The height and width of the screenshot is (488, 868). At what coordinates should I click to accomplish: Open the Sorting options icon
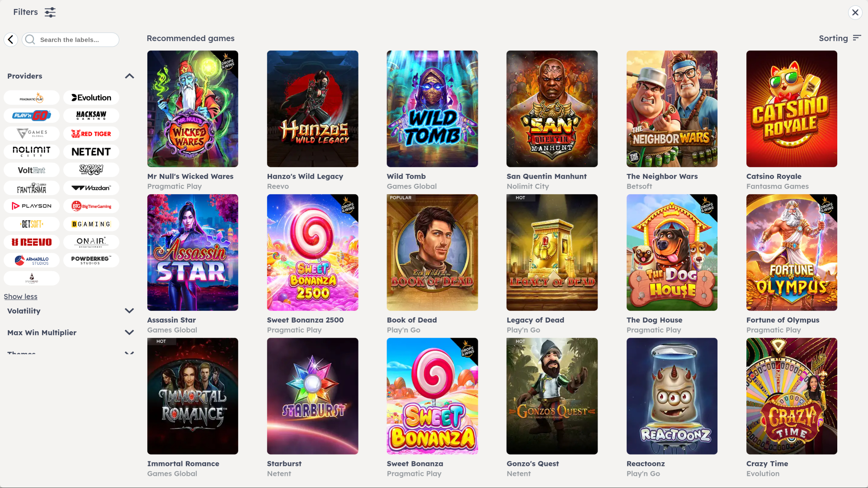pos(857,38)
